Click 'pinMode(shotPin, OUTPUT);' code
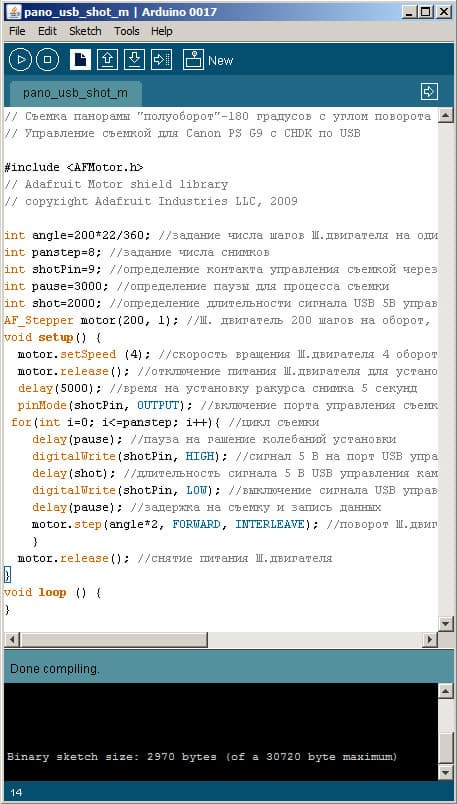Image resolution: width=457 pixels, height=804 pixels. tap(105, 405)
